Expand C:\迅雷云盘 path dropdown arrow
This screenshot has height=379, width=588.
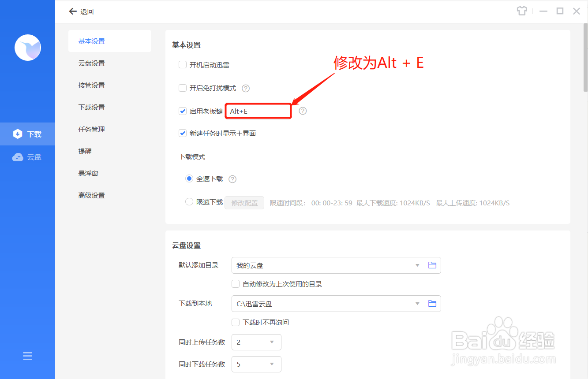(417, 304)
